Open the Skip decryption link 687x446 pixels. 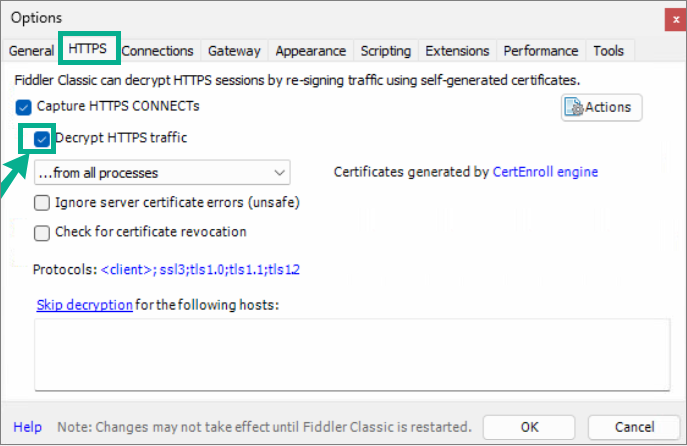pyautogui.click(x=85, y=304)
